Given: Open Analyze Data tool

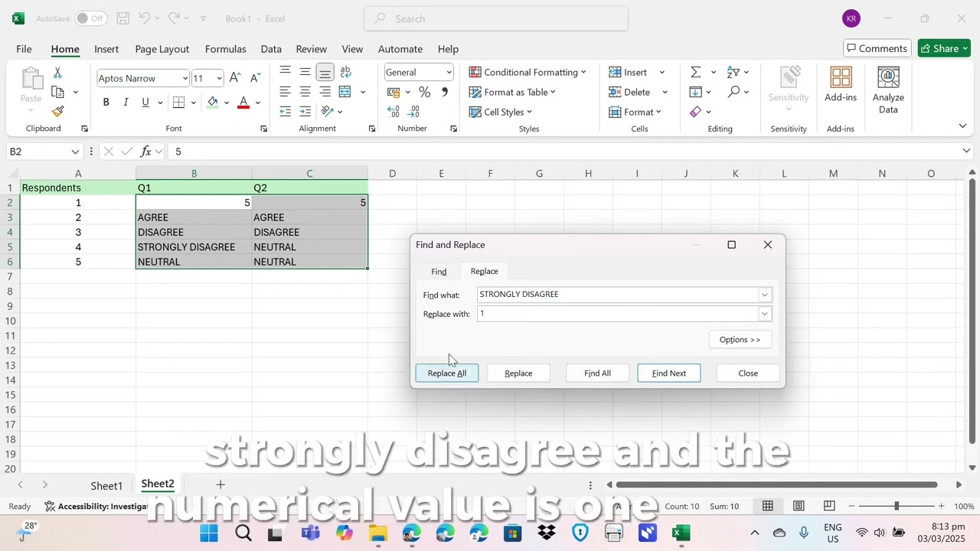Looking at the screenshot, I should 888,90.
